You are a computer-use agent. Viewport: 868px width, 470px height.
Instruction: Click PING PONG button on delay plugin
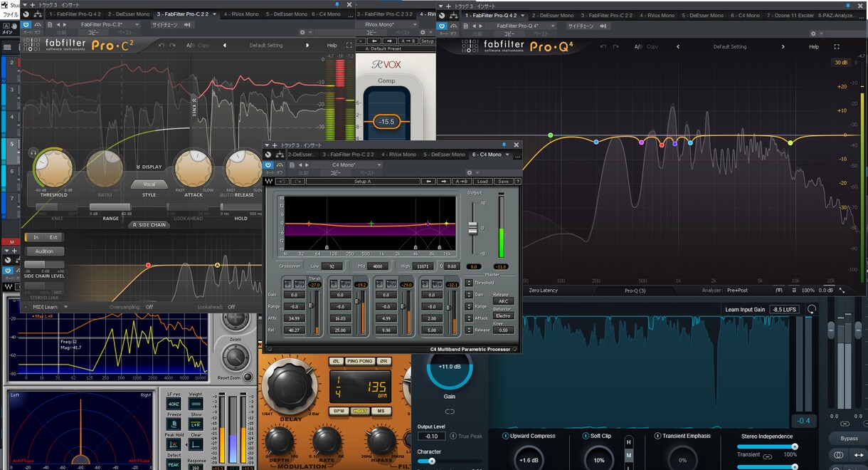pos(360,361)
